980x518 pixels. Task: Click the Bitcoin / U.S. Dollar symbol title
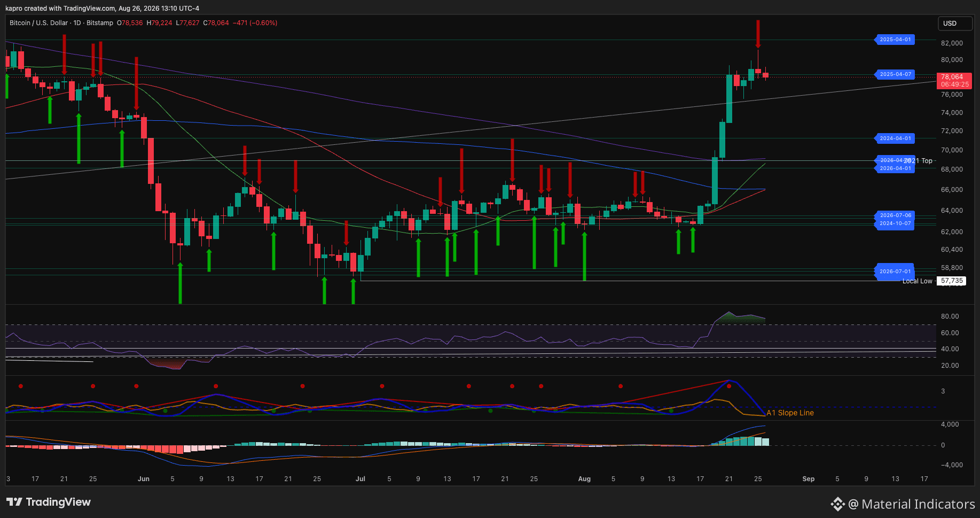pos(40,23)
